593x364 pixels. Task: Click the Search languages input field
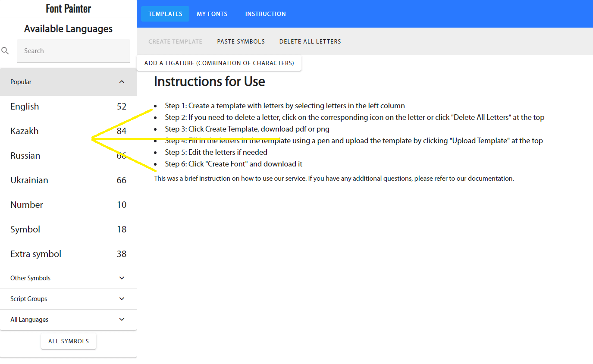tap(73, 51)
